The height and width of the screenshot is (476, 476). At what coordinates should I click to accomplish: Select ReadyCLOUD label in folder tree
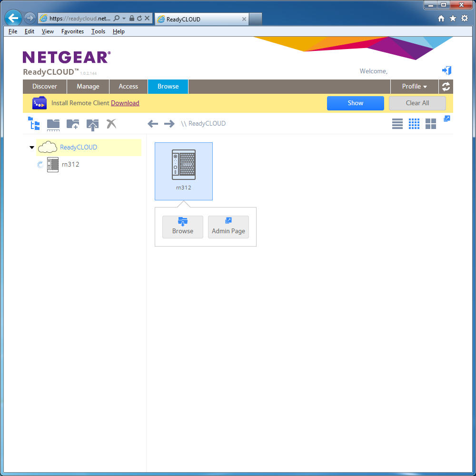pyautogui.click(x=79, y=147)
